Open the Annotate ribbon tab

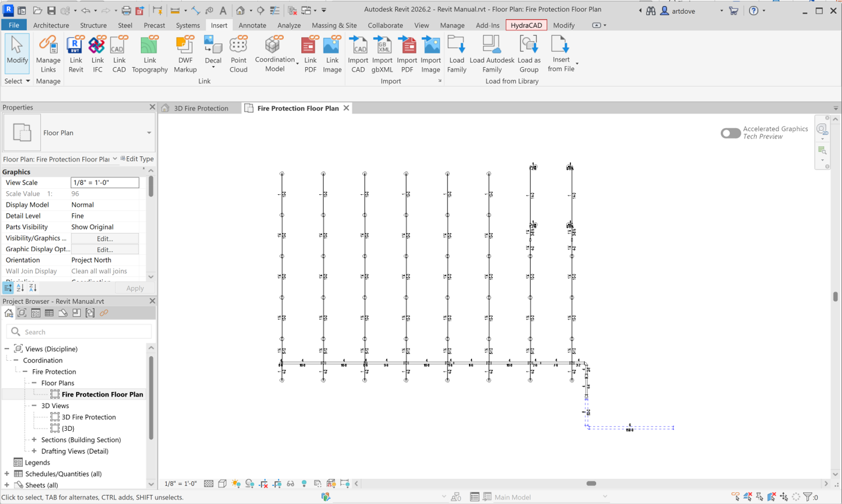pyautogui.click(x=252, y=25)
